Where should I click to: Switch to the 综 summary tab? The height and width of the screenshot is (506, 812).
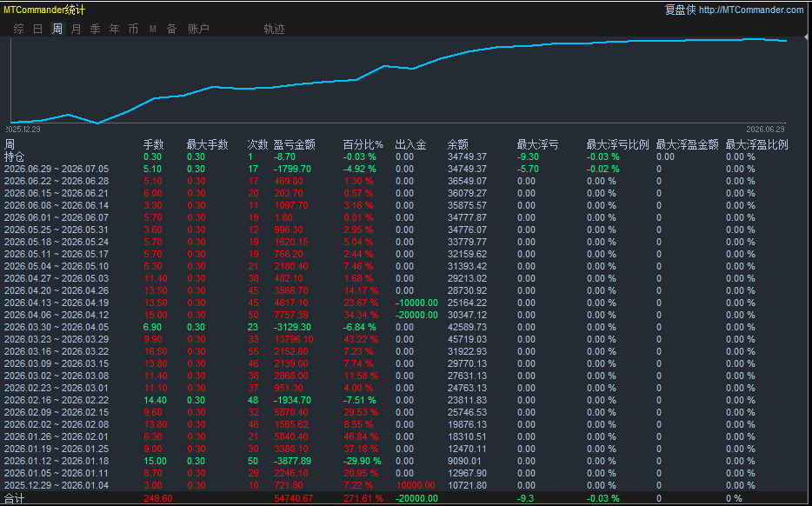[x=18, y=29]
